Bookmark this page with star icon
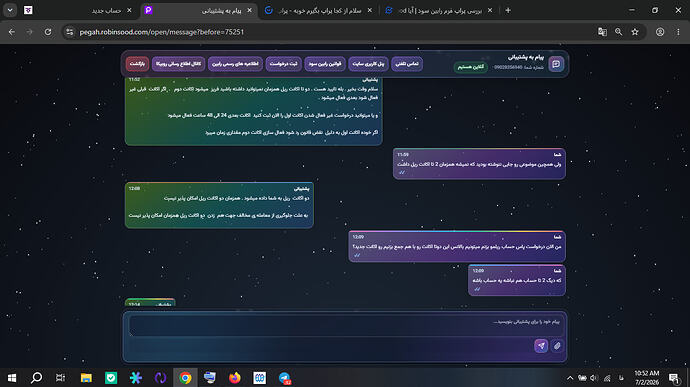 (x=635, y=32)
